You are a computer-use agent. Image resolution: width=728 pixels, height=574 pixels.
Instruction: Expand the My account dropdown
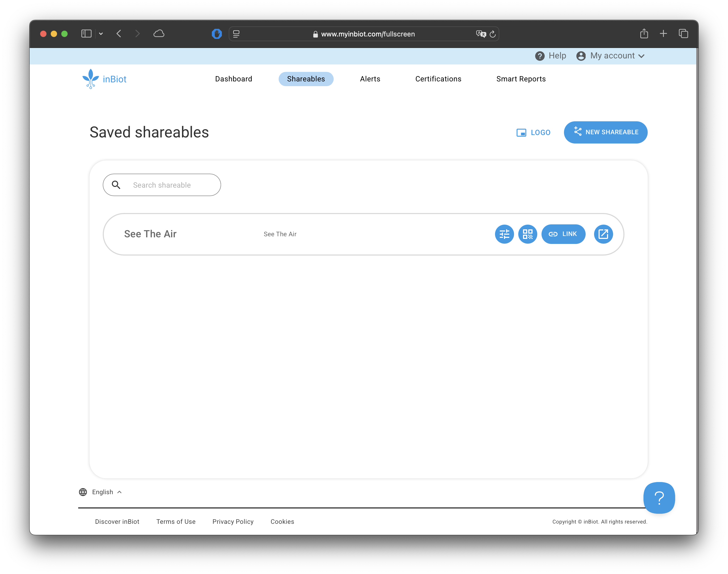pos(610,56)
